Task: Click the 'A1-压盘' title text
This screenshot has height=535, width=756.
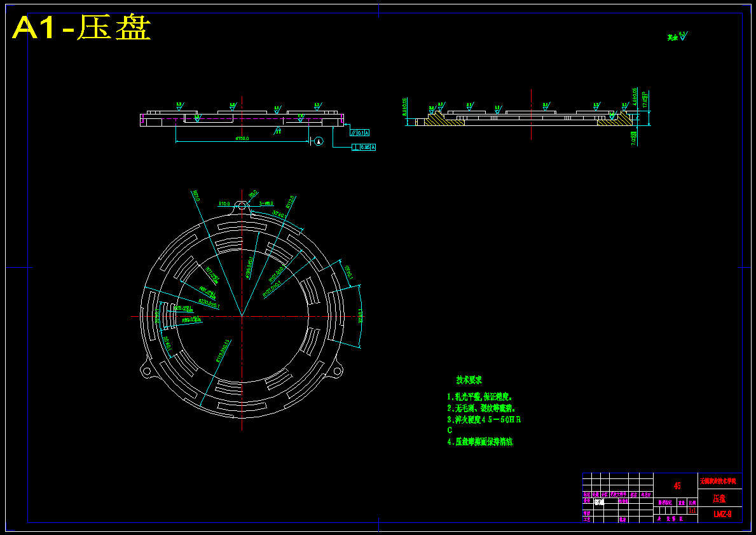Action: pos(82,28)
